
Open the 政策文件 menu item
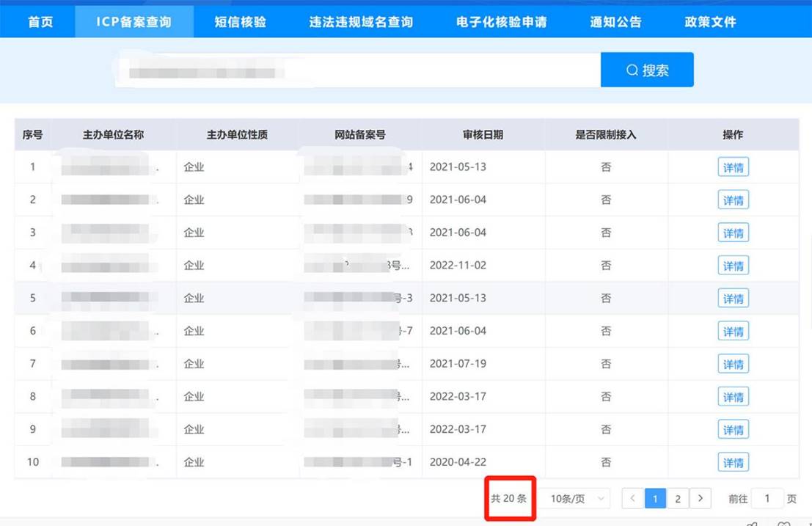coord(708,22)
